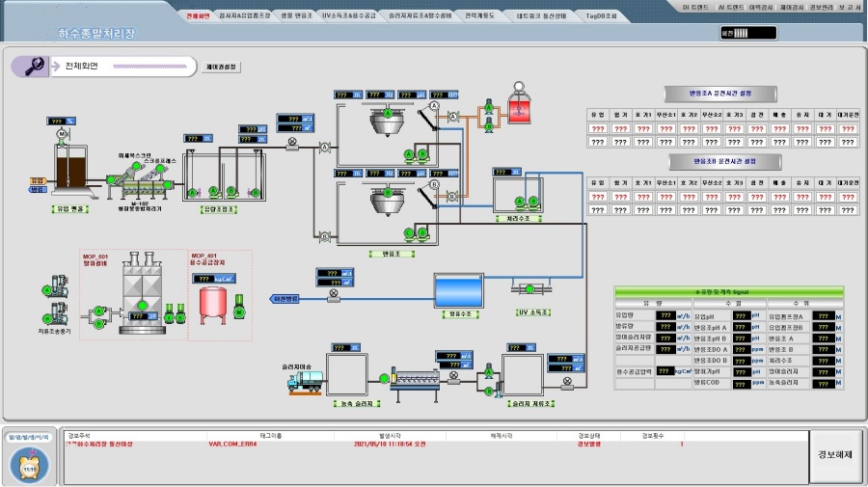Open the 이력감시 menu item
Image resolution: width=868 pixels, height=487 pixels.
761,7
